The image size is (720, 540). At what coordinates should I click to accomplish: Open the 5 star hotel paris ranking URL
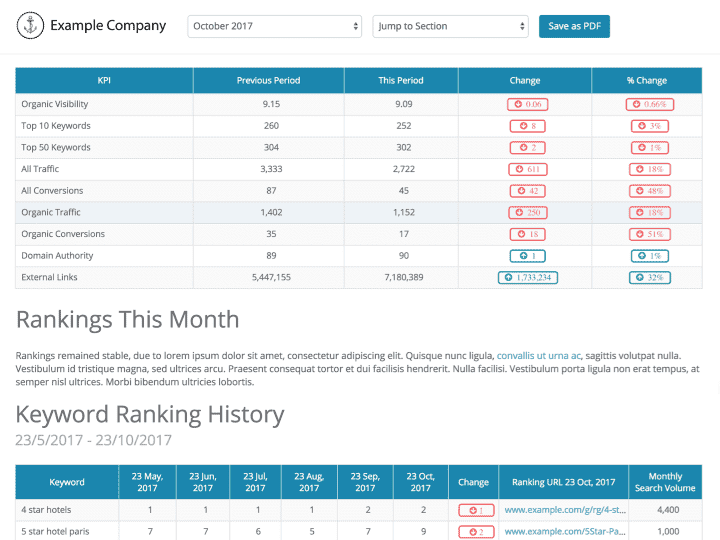(x=563, y=531)
